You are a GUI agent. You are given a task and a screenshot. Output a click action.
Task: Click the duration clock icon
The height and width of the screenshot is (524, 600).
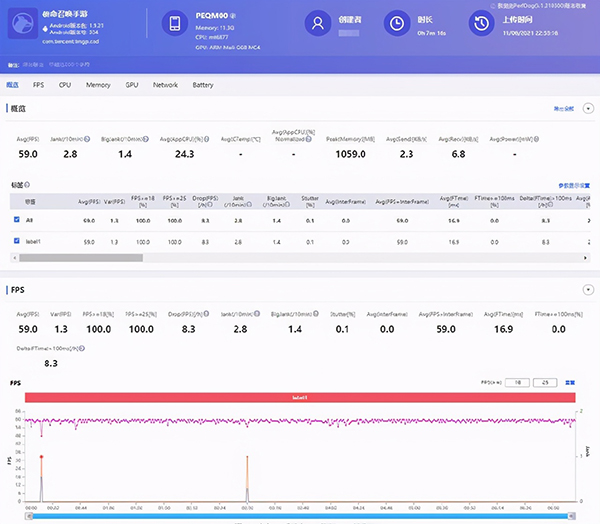tap(397, 24)
